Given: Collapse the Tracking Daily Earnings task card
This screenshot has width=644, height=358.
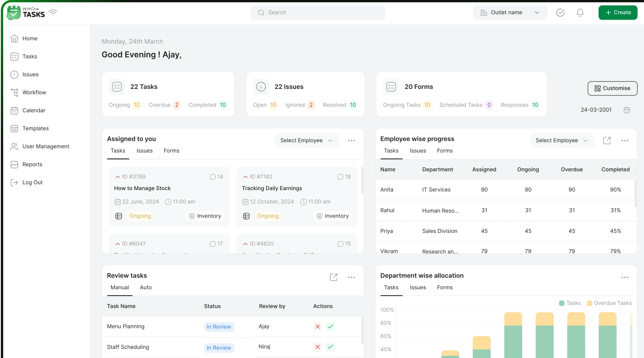Looking at the screenshot, I should point(246,177).
